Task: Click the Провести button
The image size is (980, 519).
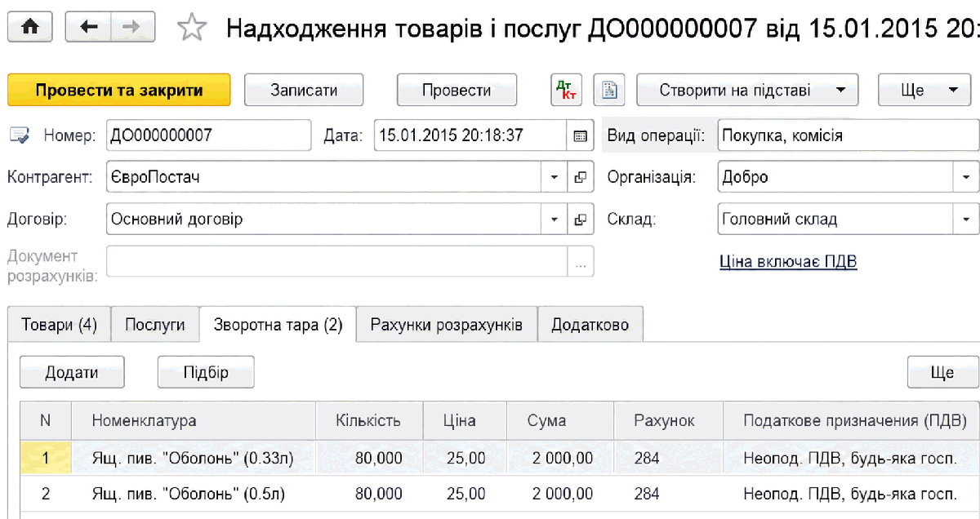Action: point(457,90)
